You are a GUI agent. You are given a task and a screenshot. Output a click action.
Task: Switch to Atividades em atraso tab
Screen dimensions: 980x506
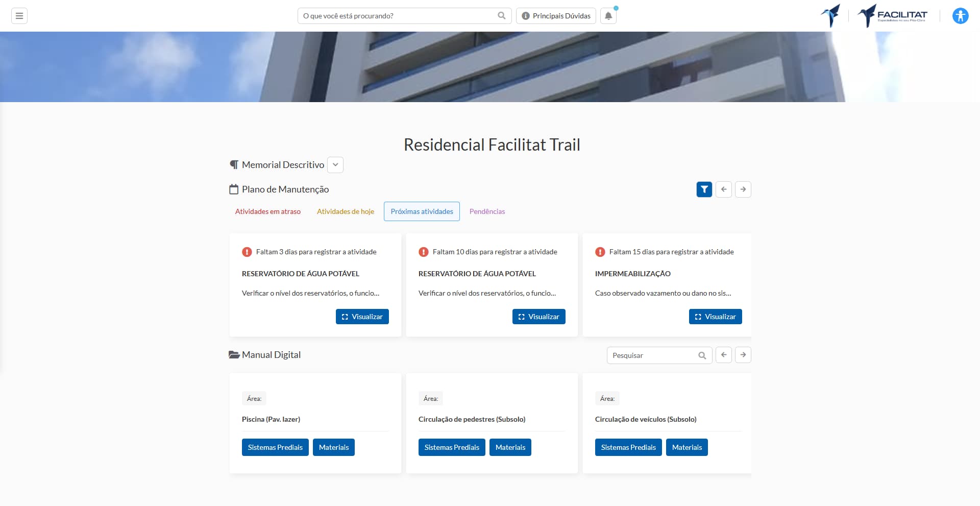268,211
